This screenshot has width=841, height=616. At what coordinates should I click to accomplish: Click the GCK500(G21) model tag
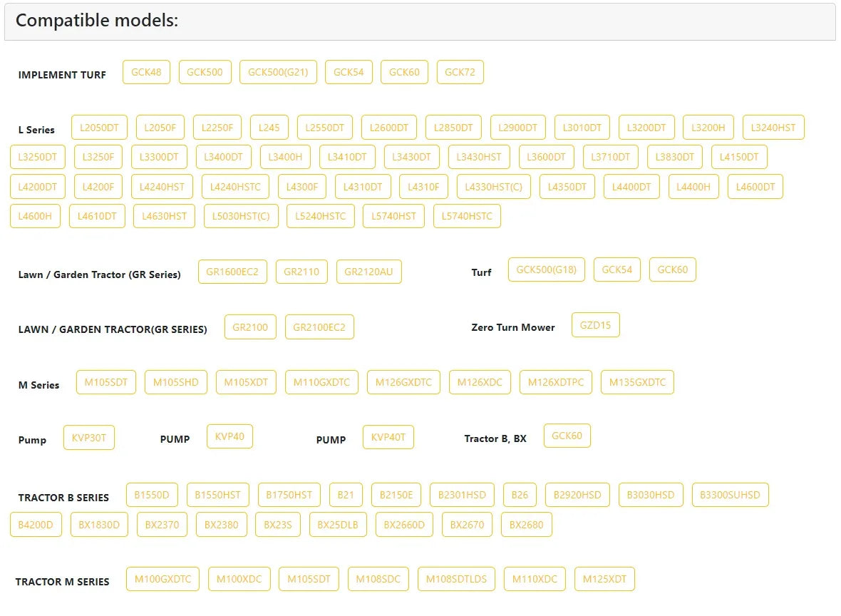coord(278,72)
